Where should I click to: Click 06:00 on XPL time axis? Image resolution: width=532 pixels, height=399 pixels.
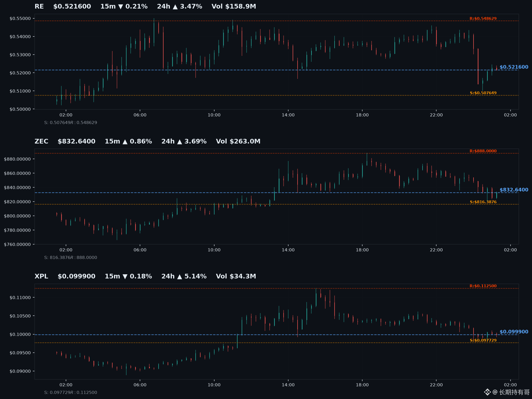coord(140,385)
